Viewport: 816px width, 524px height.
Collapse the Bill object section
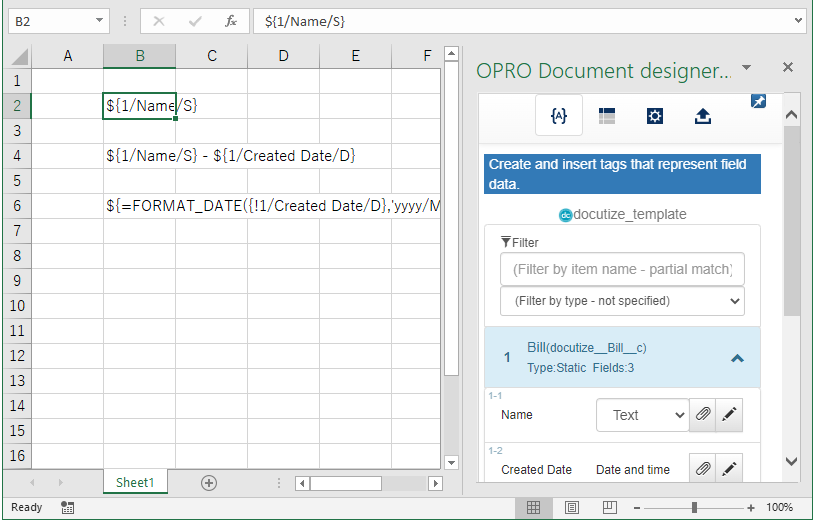pos(737,358)
